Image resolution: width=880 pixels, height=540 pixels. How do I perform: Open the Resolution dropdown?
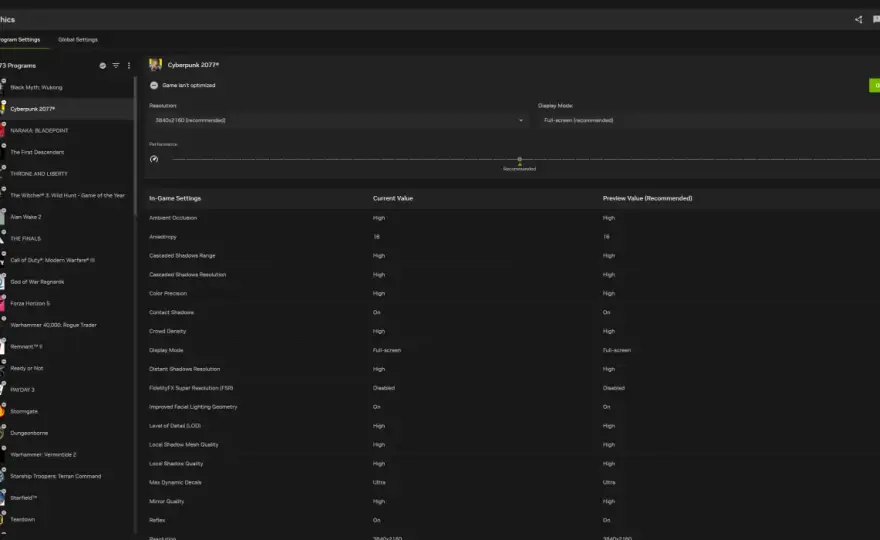pos(338,120)
